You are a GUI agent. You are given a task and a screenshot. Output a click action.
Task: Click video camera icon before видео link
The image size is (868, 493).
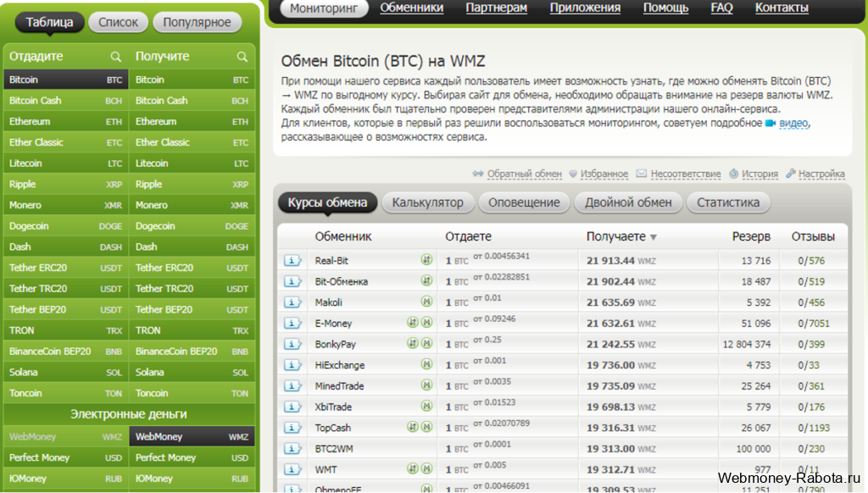click(770, 123)
